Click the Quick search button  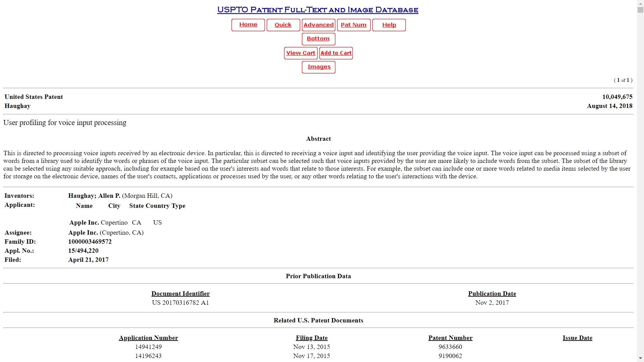pyautogui.click(x=283, y=24)
